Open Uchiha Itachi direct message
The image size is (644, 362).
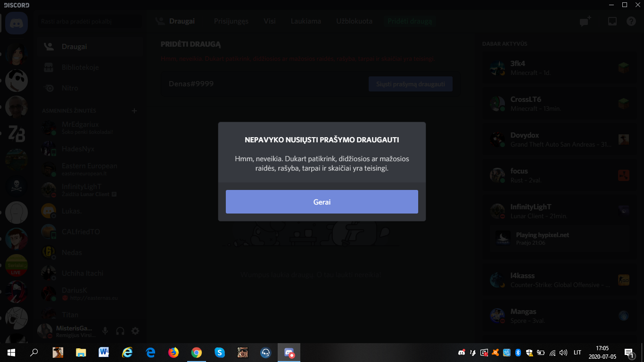(90, 273)
